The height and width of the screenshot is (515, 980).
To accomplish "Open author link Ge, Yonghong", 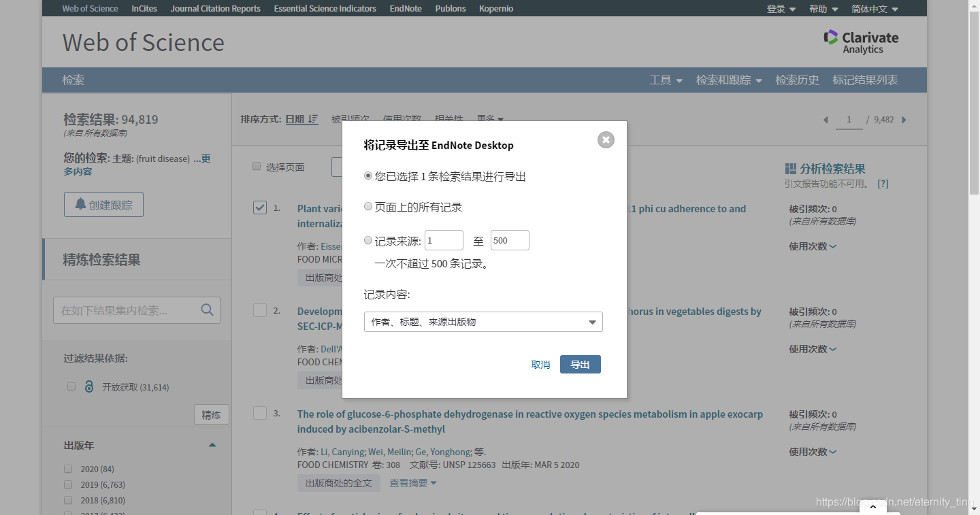I will click(x=443, y=452).
